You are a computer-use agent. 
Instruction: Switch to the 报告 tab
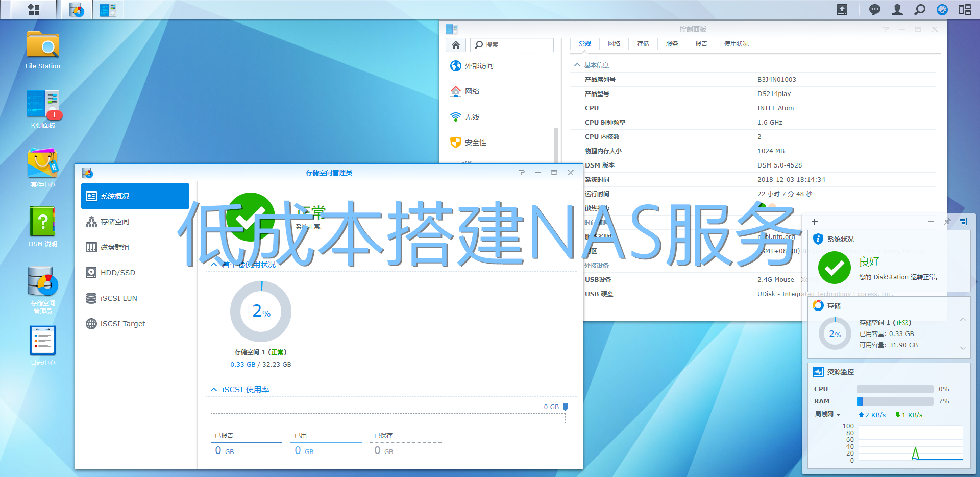[x=701, y=44]
